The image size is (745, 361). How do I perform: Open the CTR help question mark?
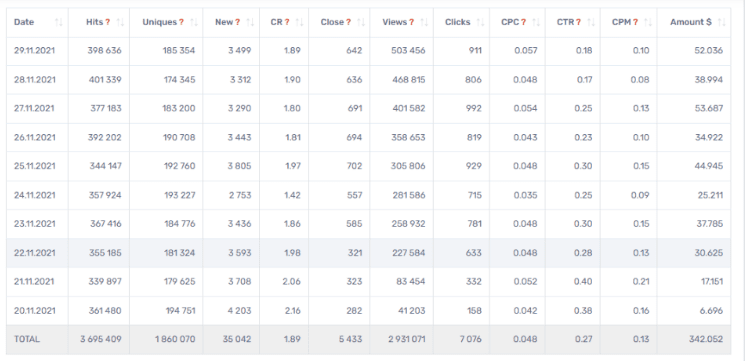click(x=579, y=22)
